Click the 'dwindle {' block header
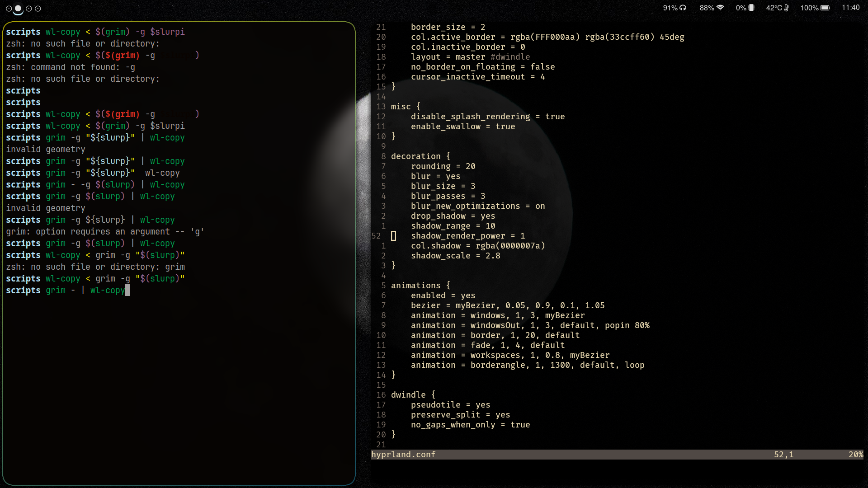 click(413, 395)
